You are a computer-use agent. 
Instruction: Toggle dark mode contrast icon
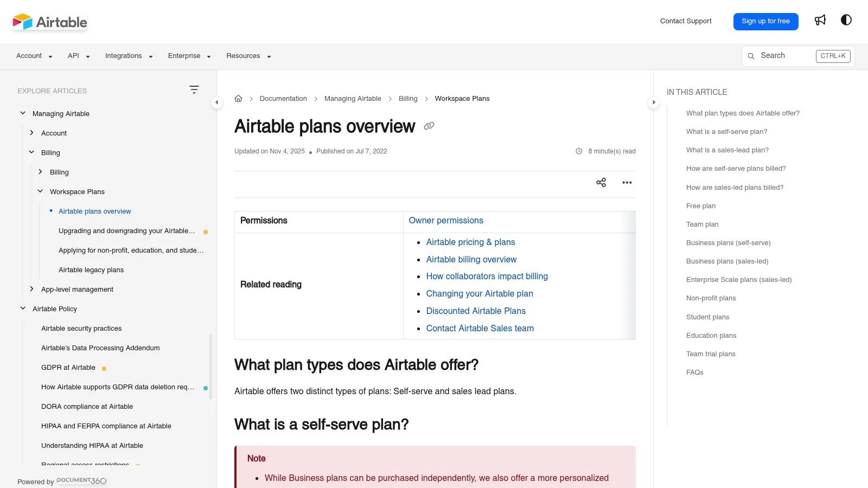click(846, 20)
